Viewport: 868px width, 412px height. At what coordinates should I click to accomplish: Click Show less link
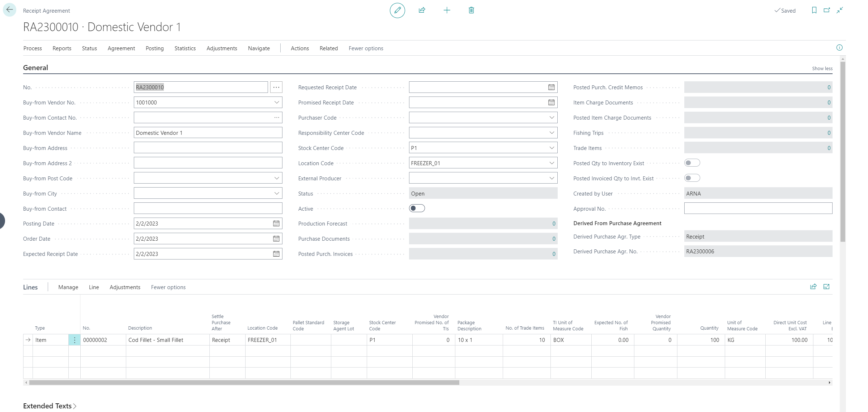click(x=822, y=69)
